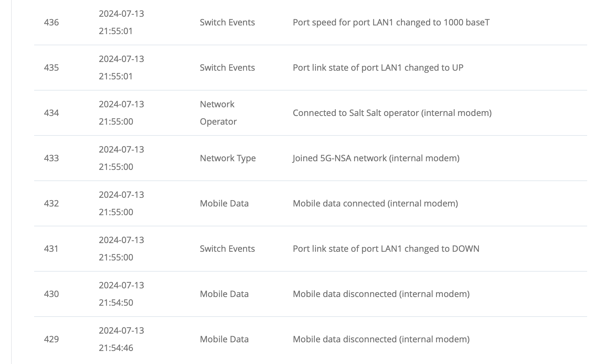
Task: Select event ID 435
Action: [52, 68]
